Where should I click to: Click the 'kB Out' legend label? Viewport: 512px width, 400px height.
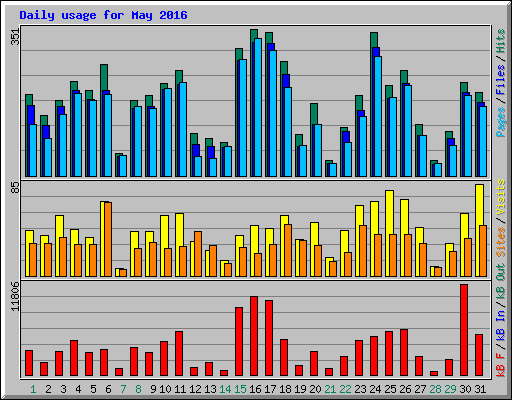pos(501,281)
